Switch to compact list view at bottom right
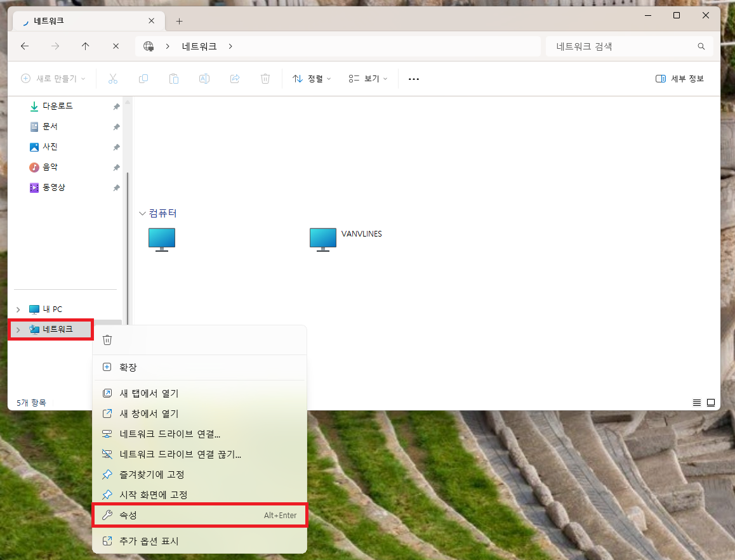735x560 pixels. (x=696, y=402)
